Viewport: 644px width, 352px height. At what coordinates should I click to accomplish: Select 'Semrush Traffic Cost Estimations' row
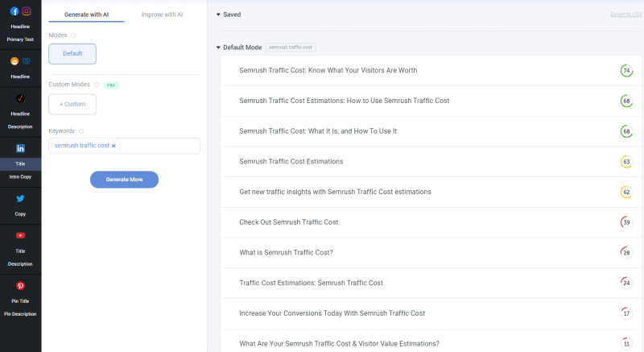pos(431,162)
